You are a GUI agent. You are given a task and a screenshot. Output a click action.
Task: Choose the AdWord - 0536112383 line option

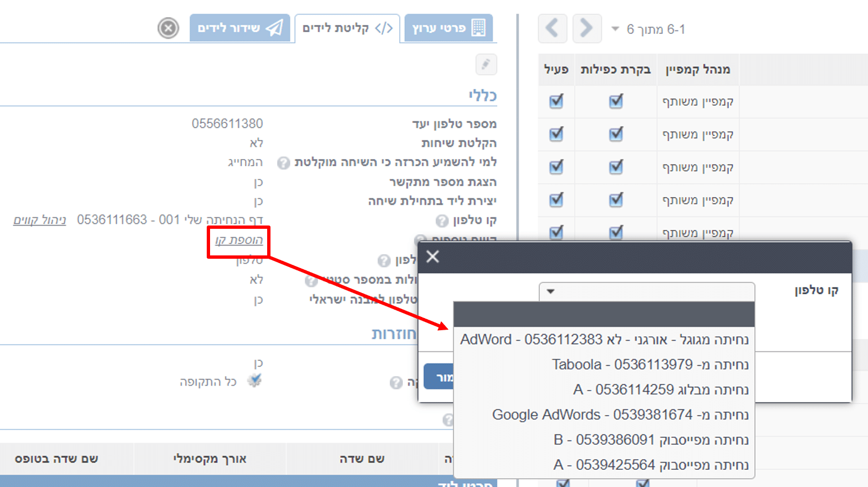click(604, 340)
